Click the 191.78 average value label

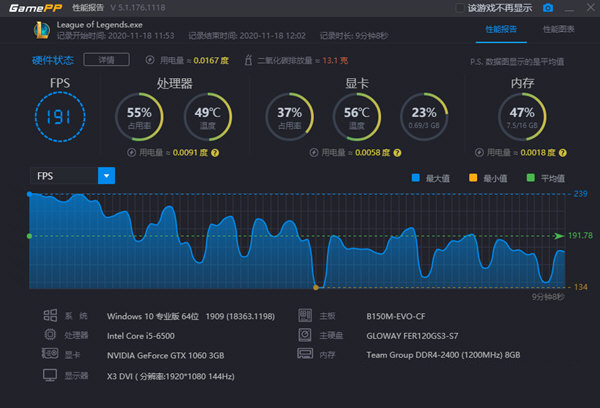click(580, 235)
